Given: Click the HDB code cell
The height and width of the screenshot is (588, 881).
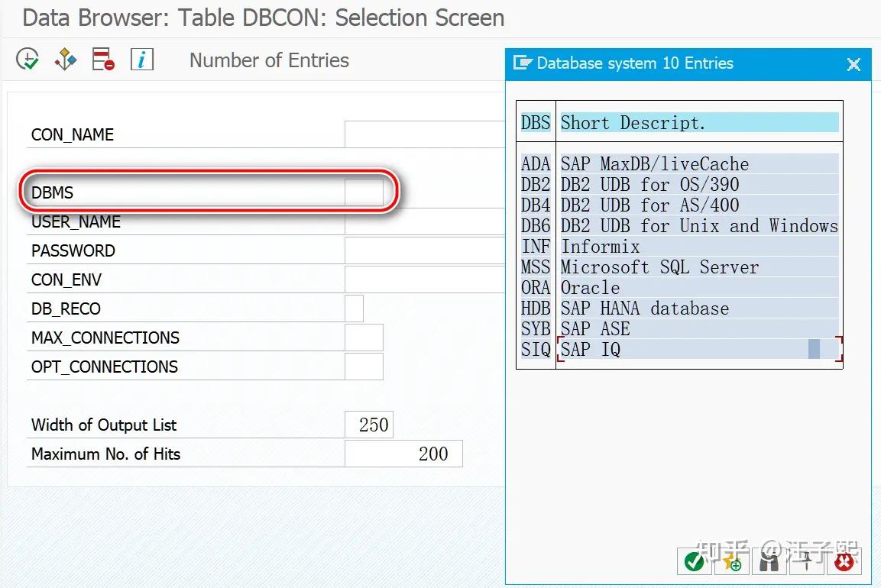Looking at the screenshot, I should pos(536,309).
